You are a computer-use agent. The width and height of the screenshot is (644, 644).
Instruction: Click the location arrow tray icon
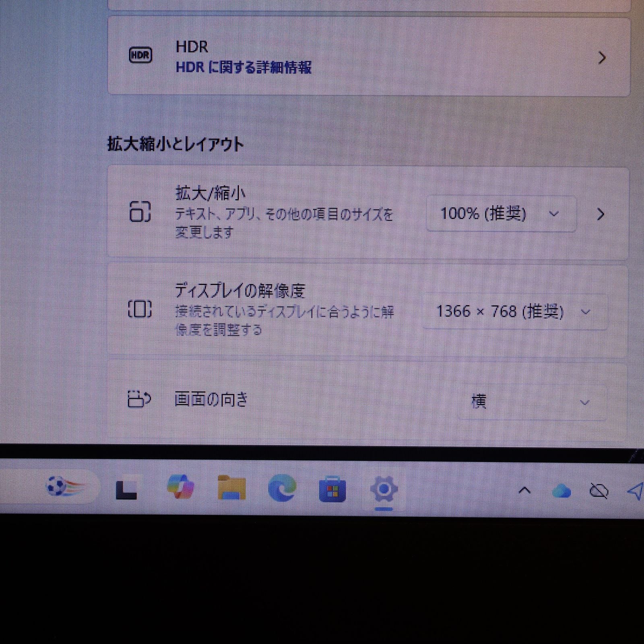pyautogui.click(x=636, y=491)
